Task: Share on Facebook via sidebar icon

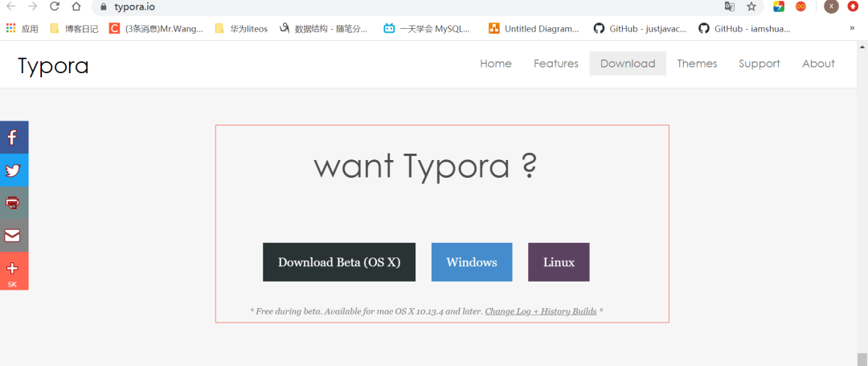Action: pyautogui.click(x=14, y=138)
